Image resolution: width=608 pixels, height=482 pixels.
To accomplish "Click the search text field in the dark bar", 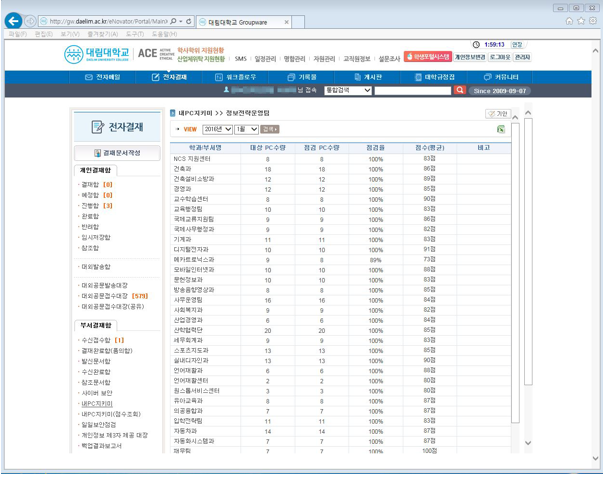I will [x=413, y=90].
